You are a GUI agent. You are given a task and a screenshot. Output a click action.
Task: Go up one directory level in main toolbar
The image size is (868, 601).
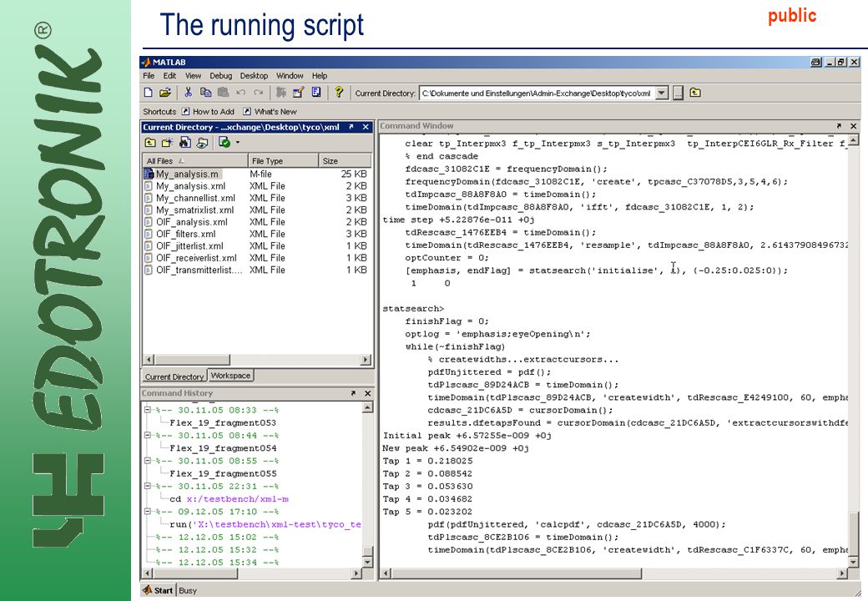(695, 93)
